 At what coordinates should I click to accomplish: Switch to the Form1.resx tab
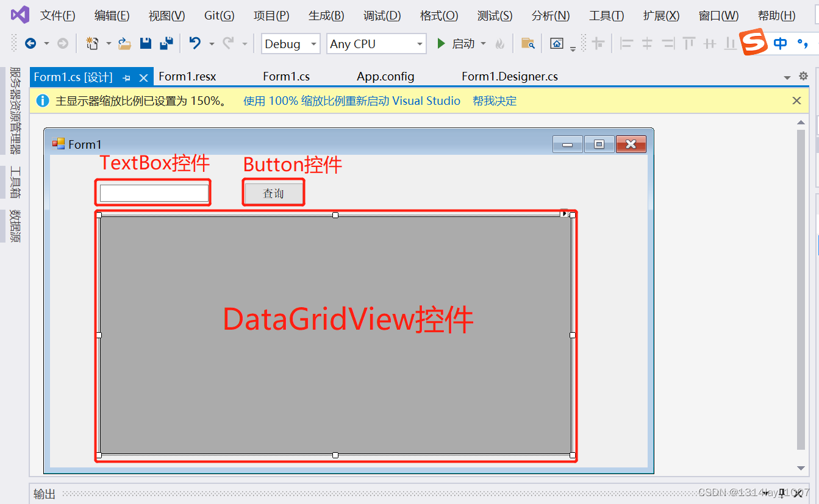187,77
